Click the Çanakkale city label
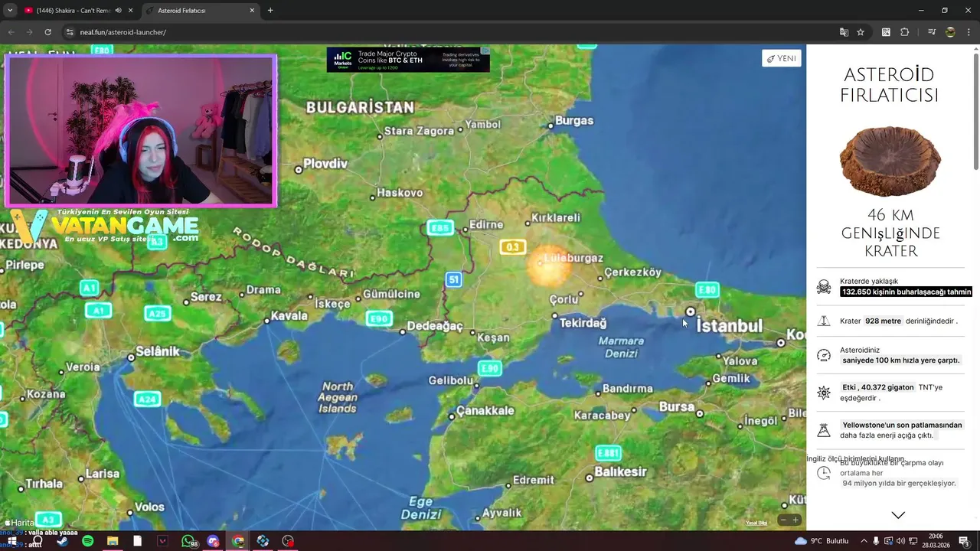Screen dimensions: 980x551 click(485, 410)
